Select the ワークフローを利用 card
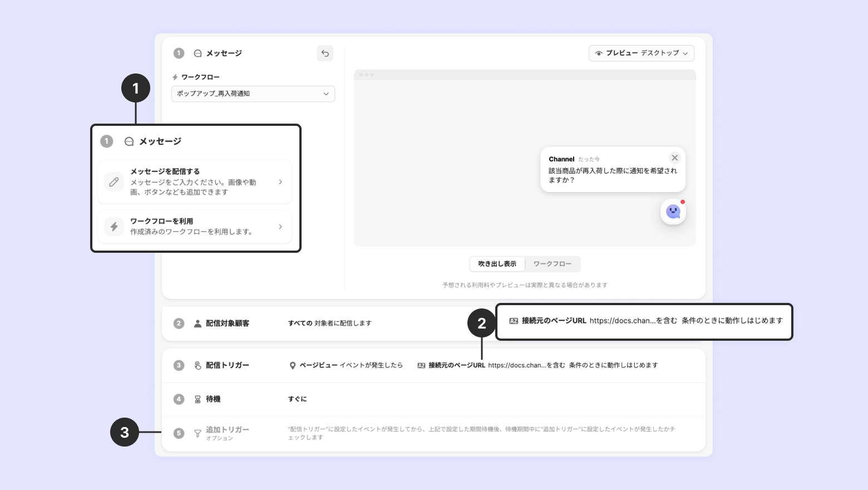The height and width of the screenshot is (490, 868). click(195, 227)
